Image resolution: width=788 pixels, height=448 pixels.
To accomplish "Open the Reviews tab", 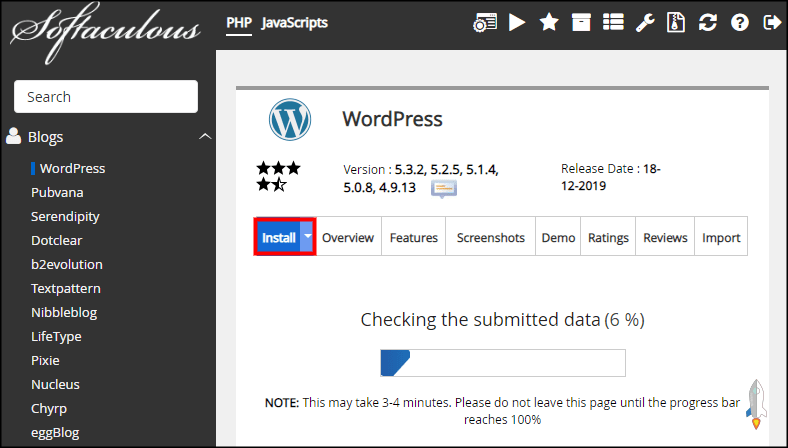I will click(x=665, y=237).
